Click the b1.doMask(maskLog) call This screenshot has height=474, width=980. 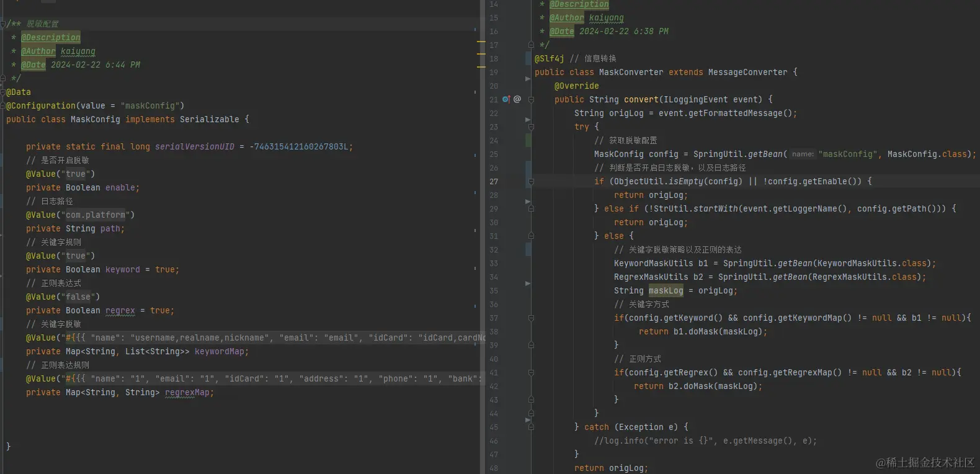pos(718,331)
